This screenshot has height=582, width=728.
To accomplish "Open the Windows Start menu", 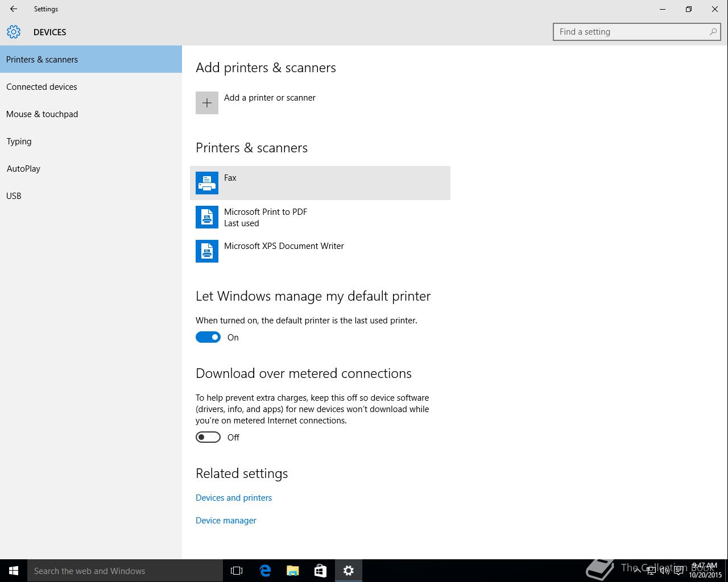I will [x=14, y=571].
